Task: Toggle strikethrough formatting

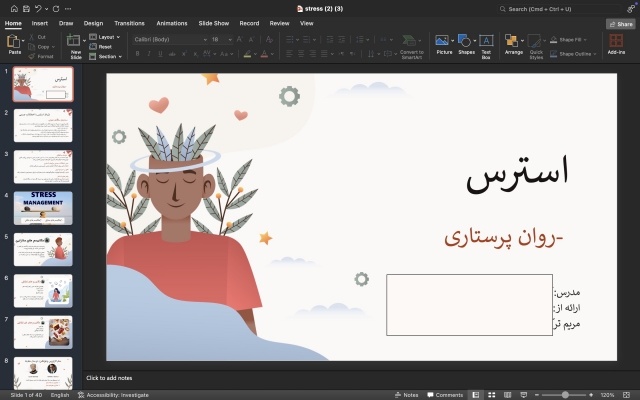Action: click(x=172, y=53)
